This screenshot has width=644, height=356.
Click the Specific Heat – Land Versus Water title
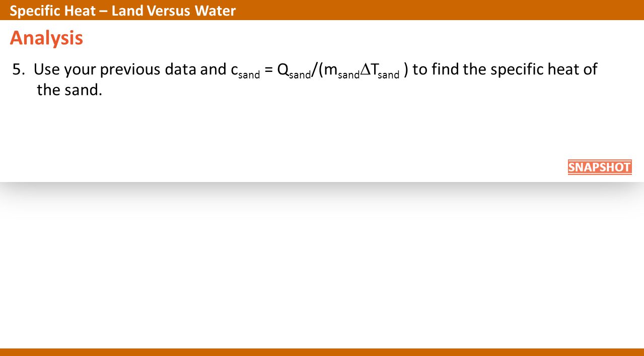click(x=122, y=11)
